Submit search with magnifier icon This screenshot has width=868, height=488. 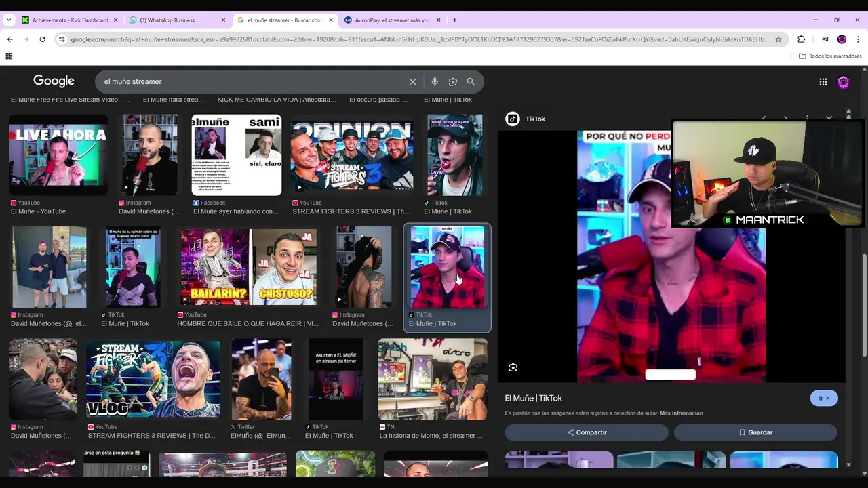point(471,81)
